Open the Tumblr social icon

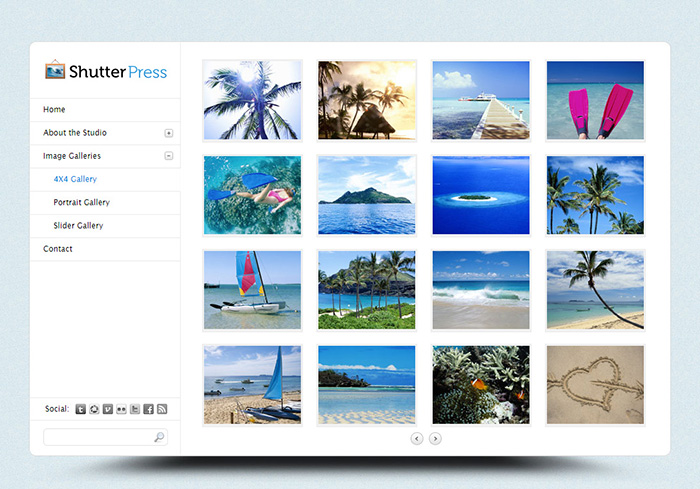[81, 409]
